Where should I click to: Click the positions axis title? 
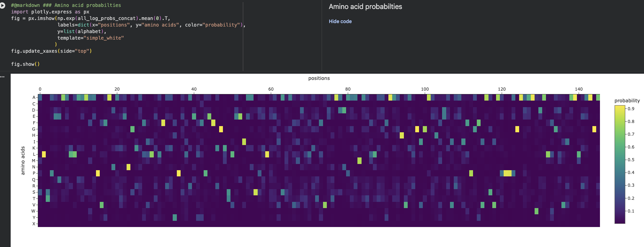[319, 78]
